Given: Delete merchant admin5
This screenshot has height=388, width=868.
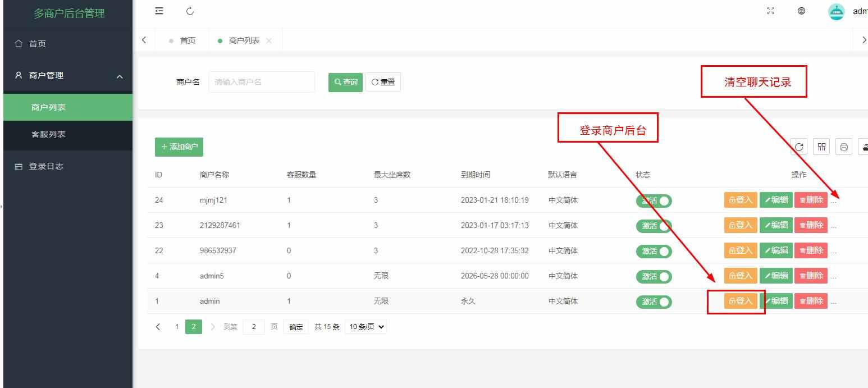Looking at the screenshot, I should coord(811,276).
